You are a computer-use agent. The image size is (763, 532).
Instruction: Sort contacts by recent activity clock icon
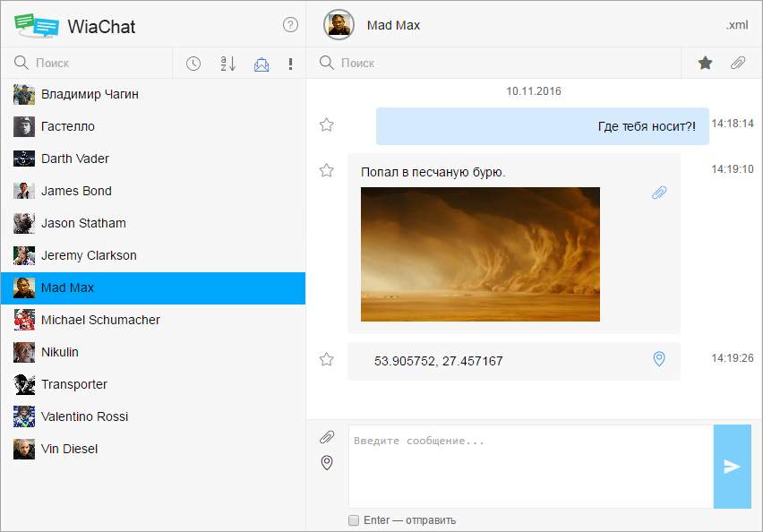point(193,64)
